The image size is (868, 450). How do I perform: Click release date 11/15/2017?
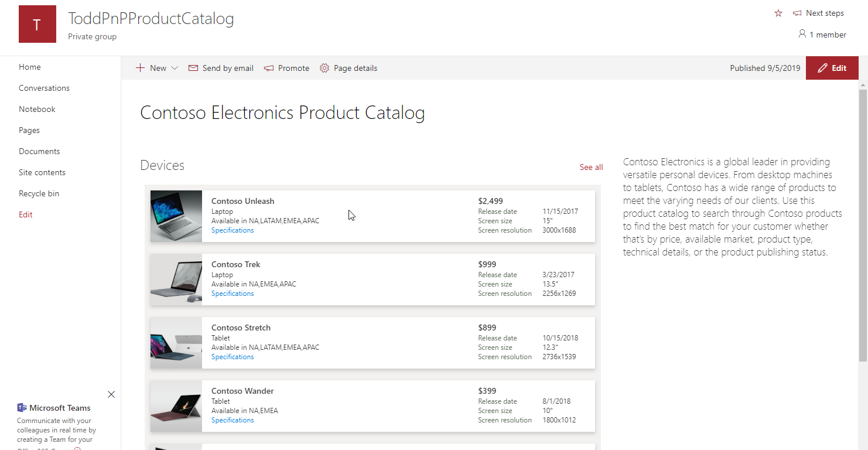tap(561, 212)
